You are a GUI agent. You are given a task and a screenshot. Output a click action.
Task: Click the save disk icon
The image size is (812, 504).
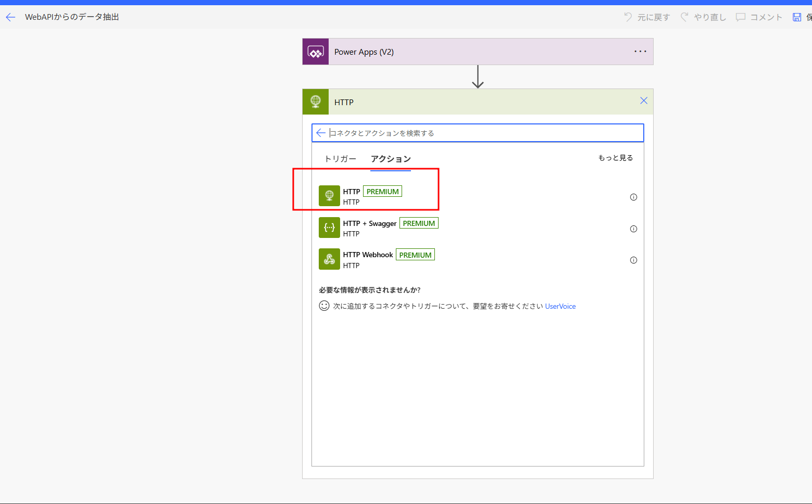click(x=797, y=17)
